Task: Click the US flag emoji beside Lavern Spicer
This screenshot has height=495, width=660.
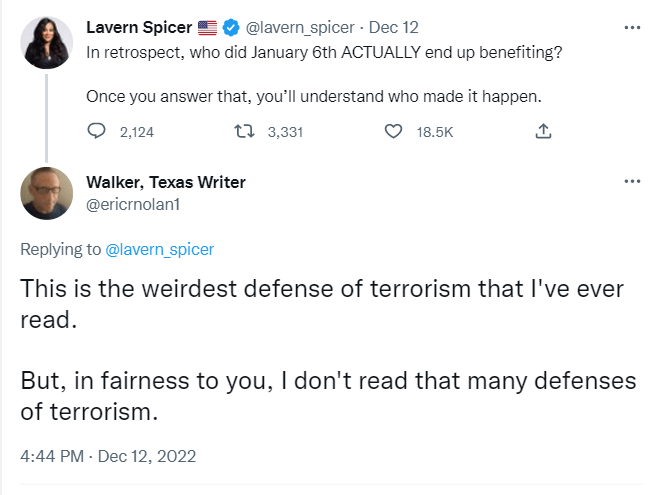Action: 208,26
